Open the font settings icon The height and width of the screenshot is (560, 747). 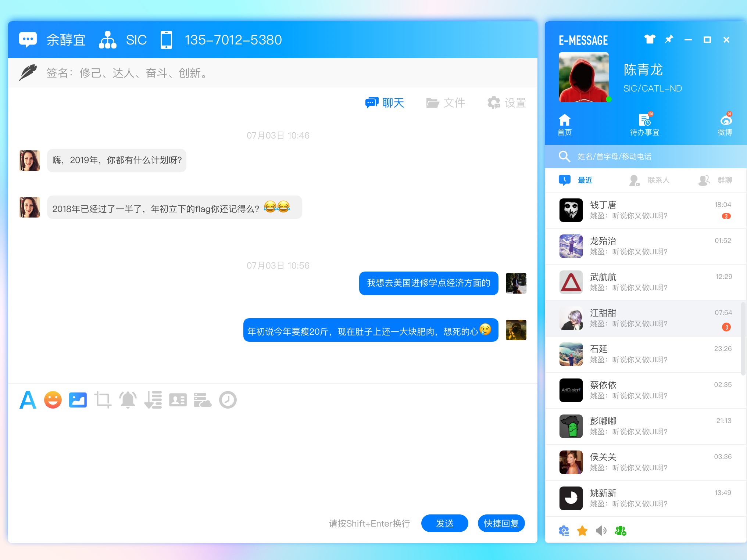tap(28, 400)
